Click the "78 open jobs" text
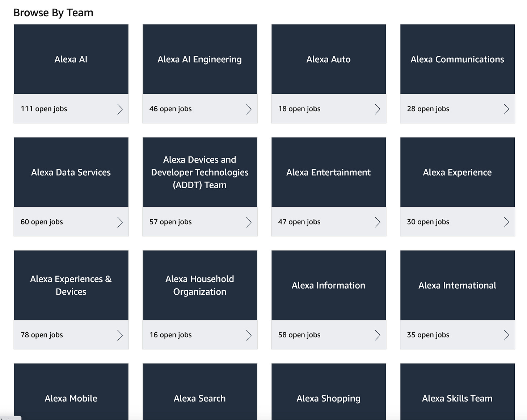This screenshot has height=420, width=527. pyautogui.click(x=42, y=335)
